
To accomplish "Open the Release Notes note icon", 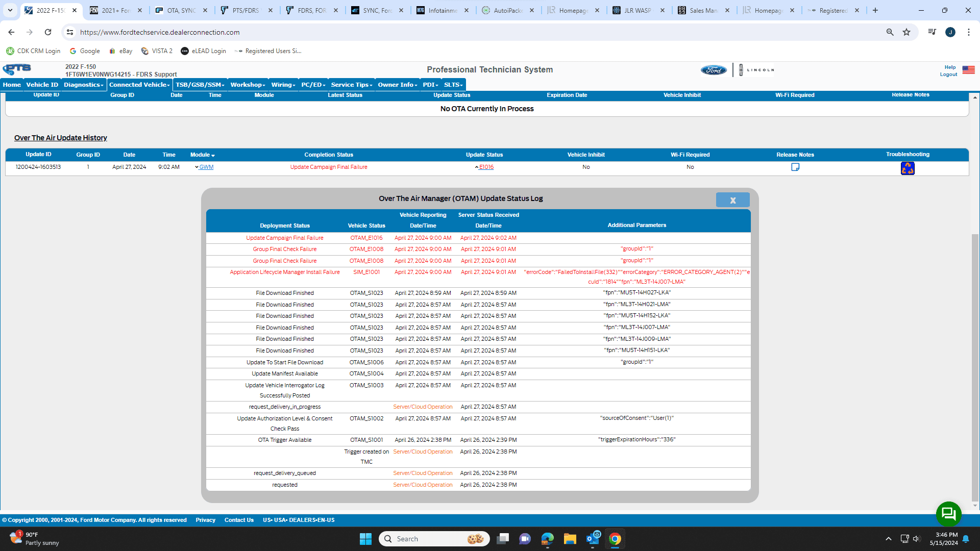I will click(x=795, y=167).
